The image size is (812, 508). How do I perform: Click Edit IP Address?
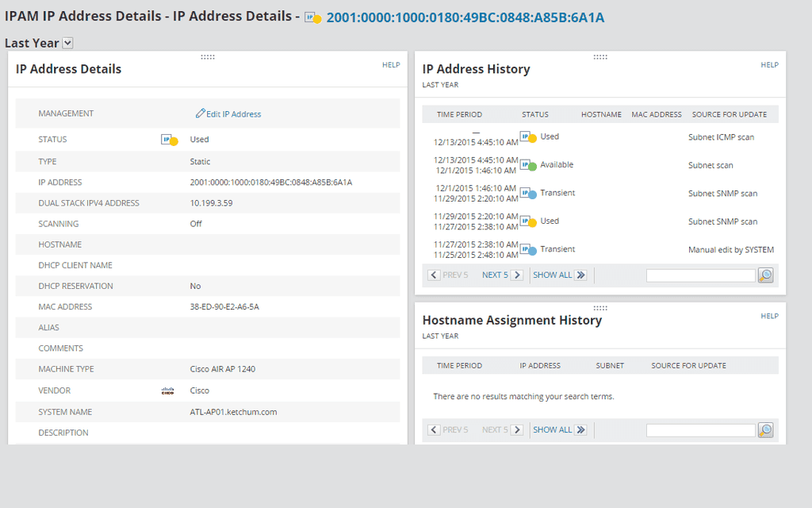coord(228,114)
